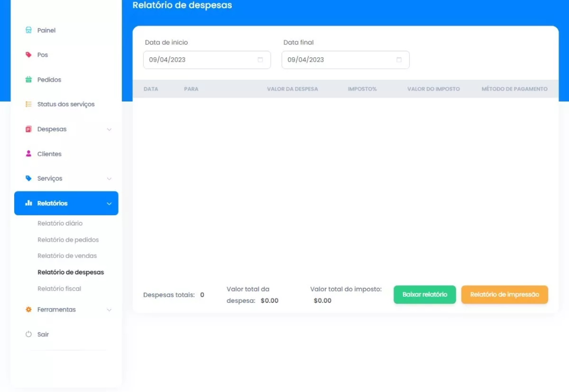
Task: Click the Pedidos basket icon
Action: pos(28,80)
